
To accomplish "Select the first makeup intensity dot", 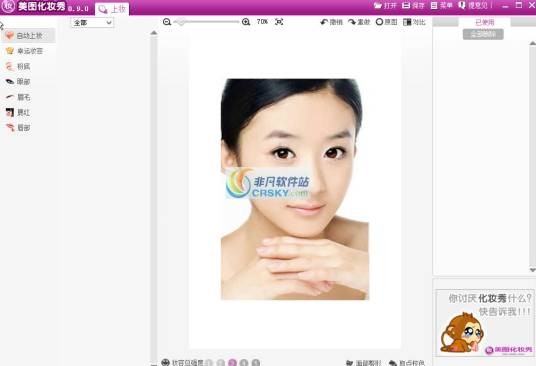I will point(209,363).
